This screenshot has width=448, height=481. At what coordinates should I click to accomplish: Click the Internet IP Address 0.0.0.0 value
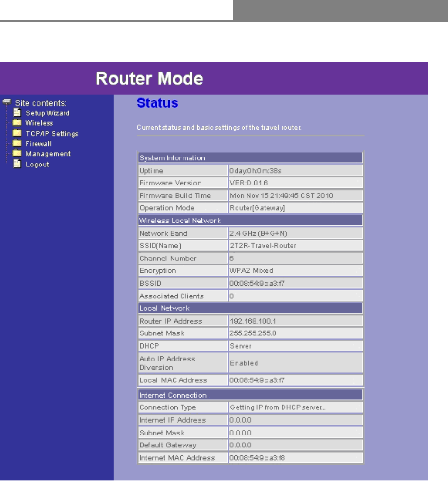coord(240,420)
